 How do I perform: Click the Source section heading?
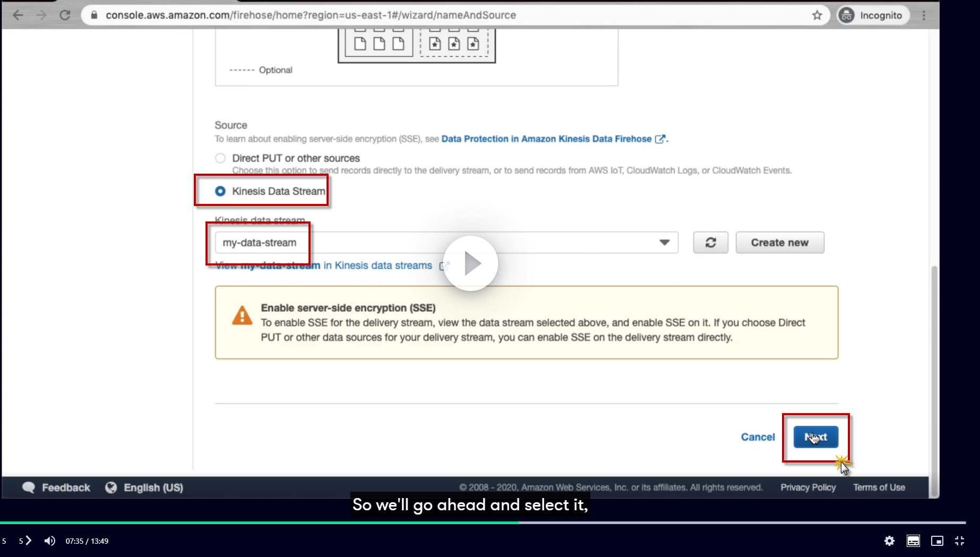coord(231,125)
